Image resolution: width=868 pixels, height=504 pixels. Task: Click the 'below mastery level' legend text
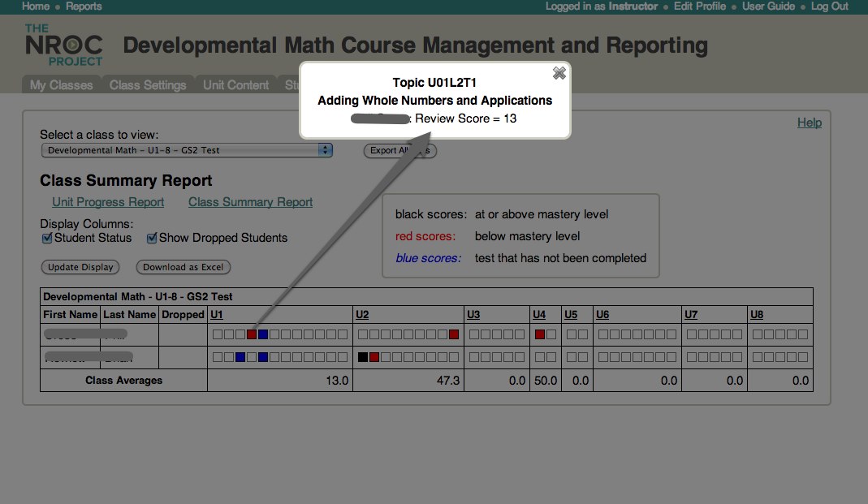click(528, 236)
